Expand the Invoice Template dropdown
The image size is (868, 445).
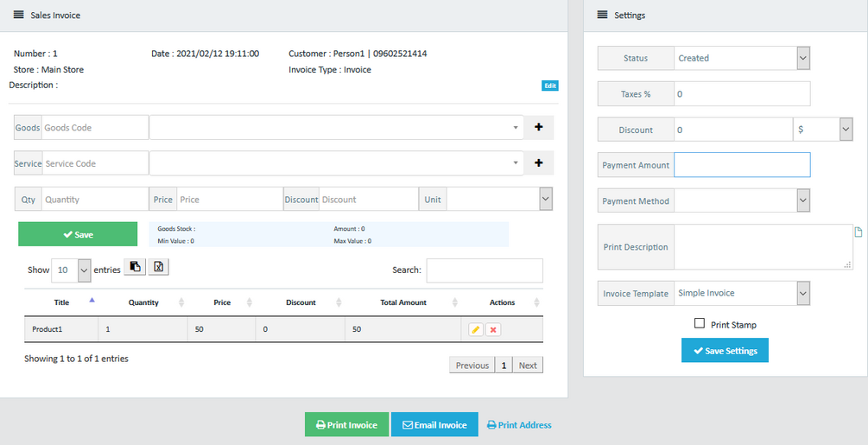742,293
